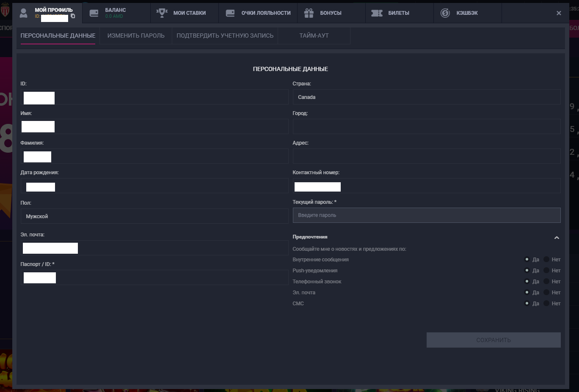Open the Страна field showing Canada
The image size is (579, 392).
[x=427, y=97]
